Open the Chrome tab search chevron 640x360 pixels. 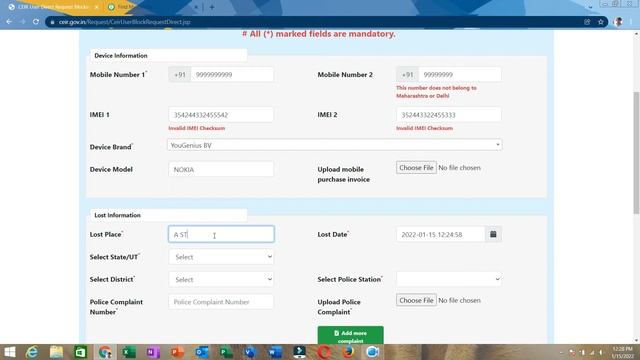click(590, 7)
